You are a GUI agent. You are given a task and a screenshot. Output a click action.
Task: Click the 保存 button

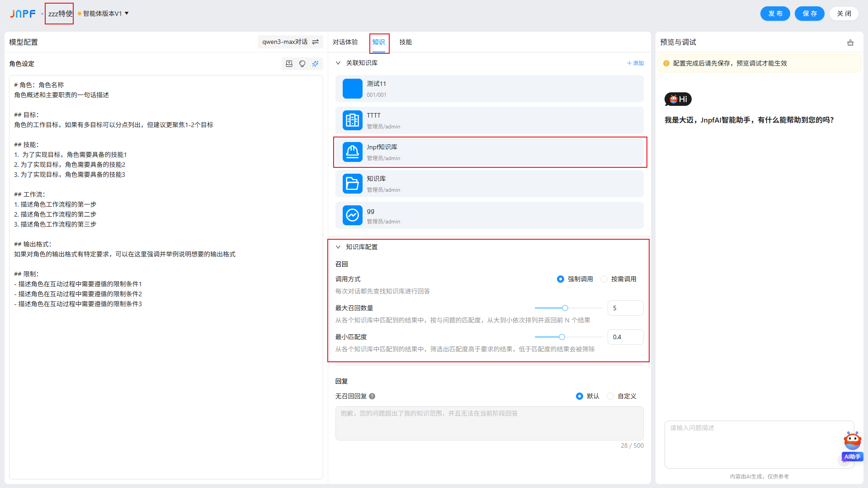click(x=810, y=14)
